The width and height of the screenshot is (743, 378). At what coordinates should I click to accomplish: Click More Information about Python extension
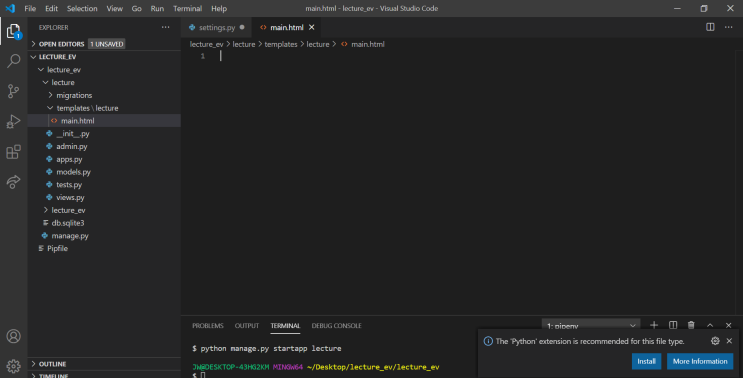click(699, 361)
